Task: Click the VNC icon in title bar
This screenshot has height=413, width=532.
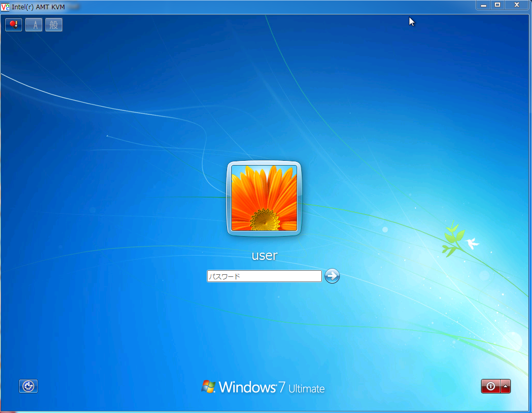Action: pyautogui.click(x=5, y=7)
